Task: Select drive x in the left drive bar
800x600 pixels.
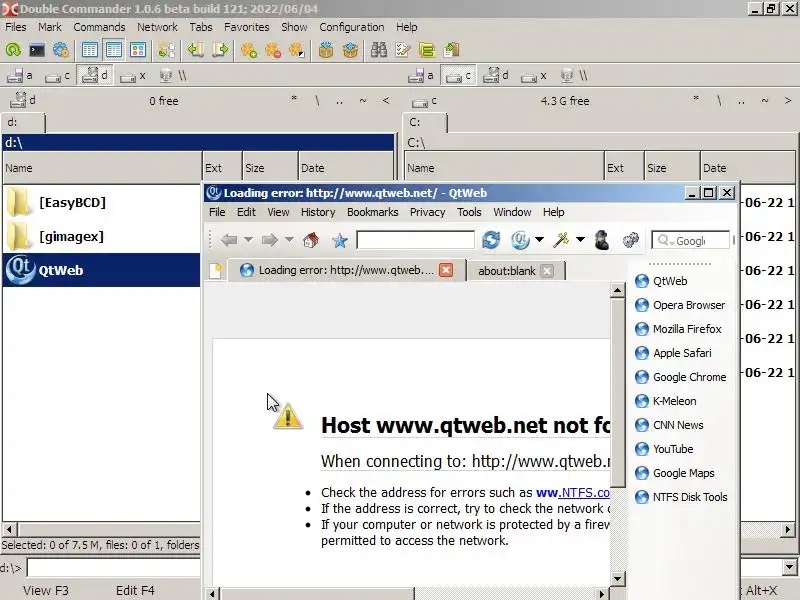Action: [x=133, y=76]
